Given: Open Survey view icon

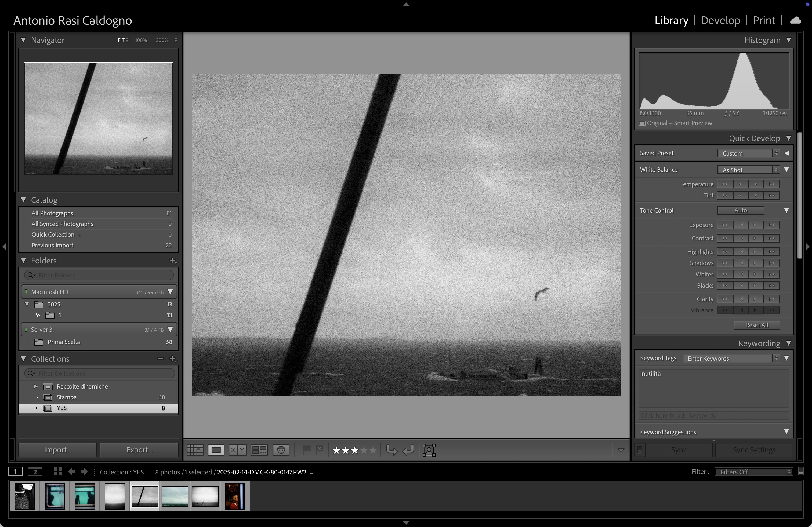Looking at the screenshot, I should [x=259, y=450].
